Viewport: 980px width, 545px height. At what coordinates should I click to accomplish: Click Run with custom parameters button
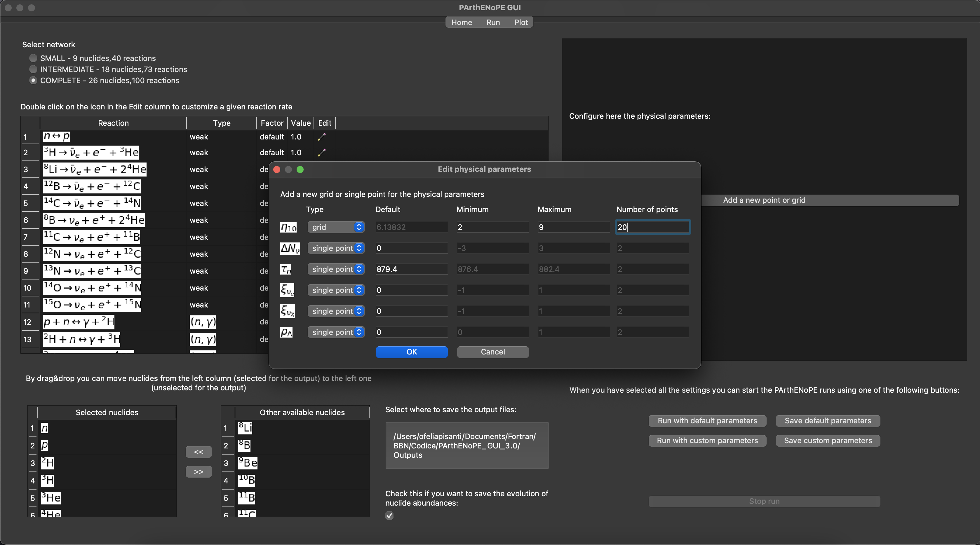click(707, 441)
